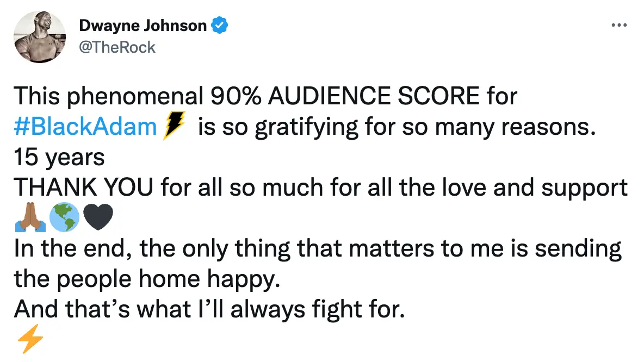Click the verified blue checkmark badge

pyautogui.click(x=220, y=24)
